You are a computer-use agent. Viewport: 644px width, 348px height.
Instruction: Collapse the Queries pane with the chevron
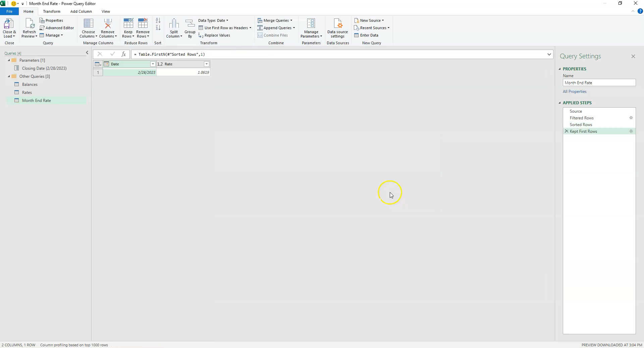(87, 53)
